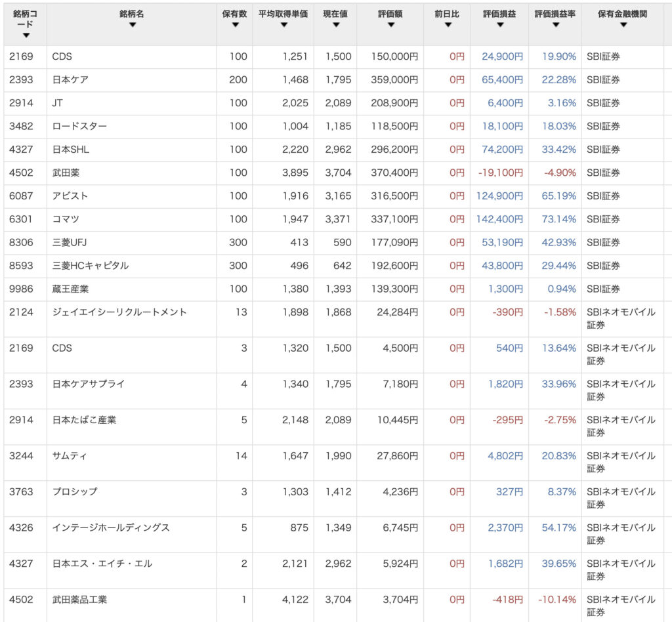
Task: Click loss value -19,100円
Action: (501, 173)
